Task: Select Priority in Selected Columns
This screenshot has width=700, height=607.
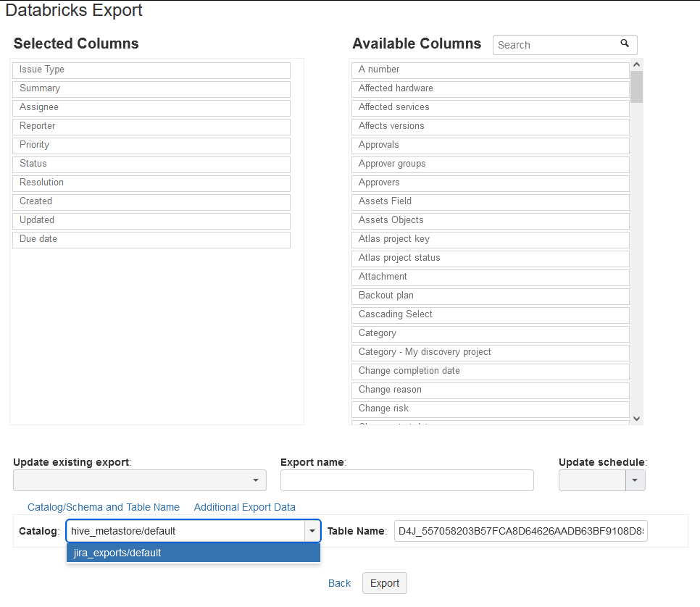Action: [151, 146]
